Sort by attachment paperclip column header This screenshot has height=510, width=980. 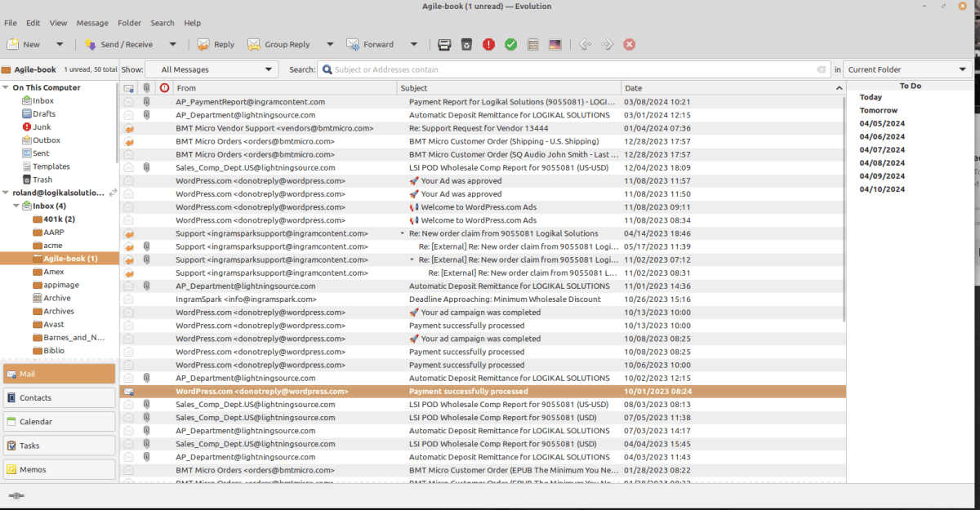[146, 88]
